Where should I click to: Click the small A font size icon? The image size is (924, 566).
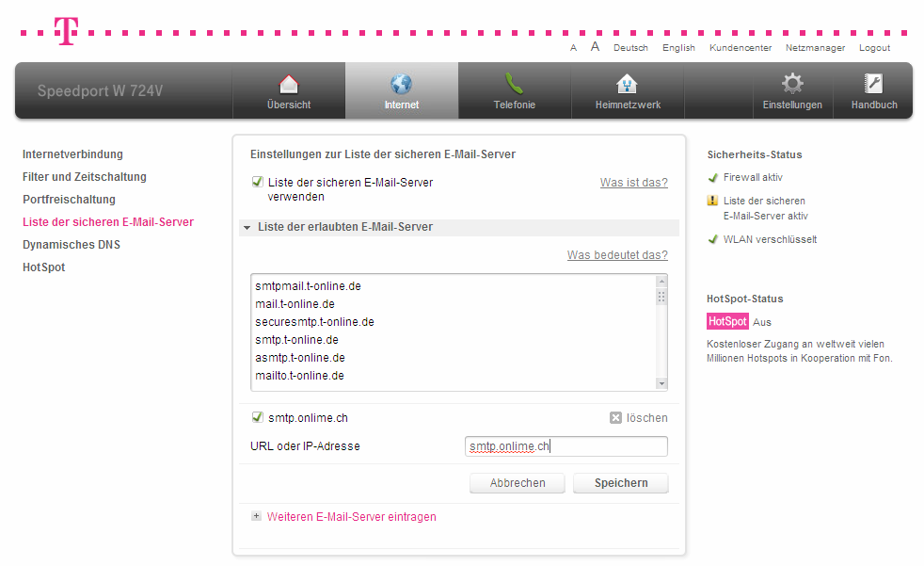click(573, 48)
